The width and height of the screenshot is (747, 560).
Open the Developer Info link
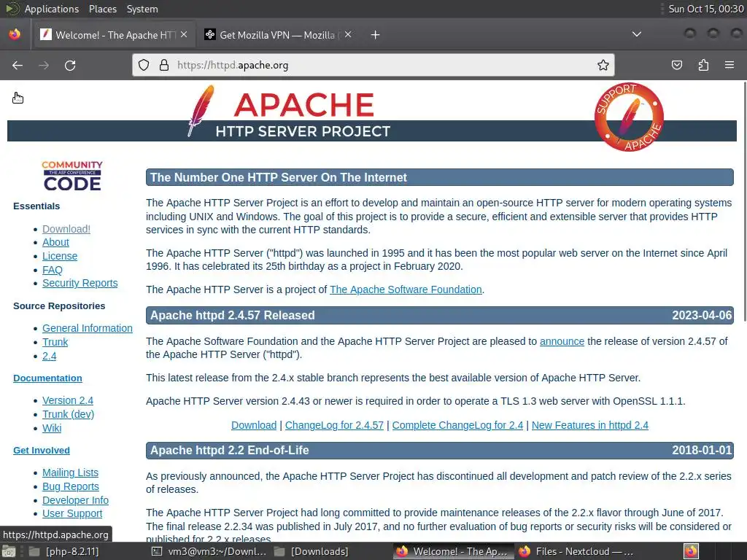tap(75, 500)
